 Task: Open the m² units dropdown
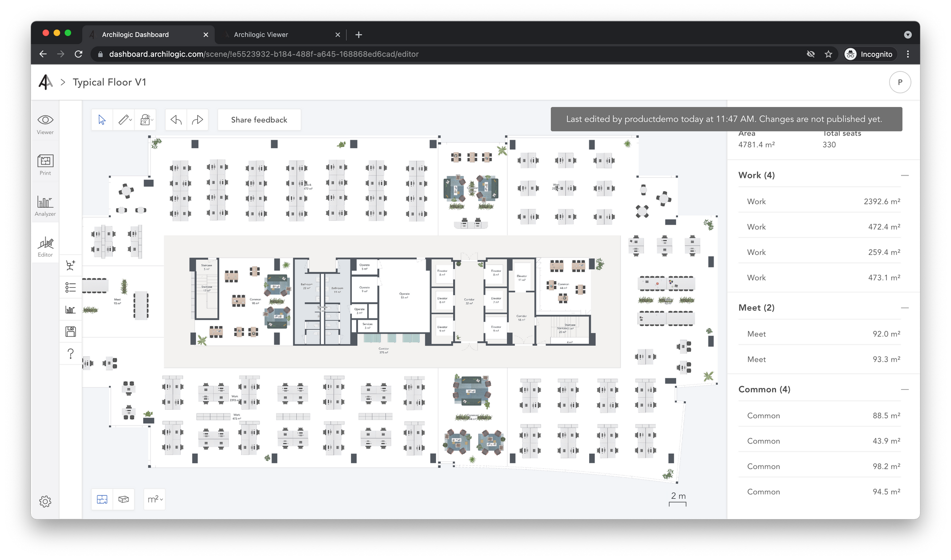pyautogui.click(x=155, y=499)
